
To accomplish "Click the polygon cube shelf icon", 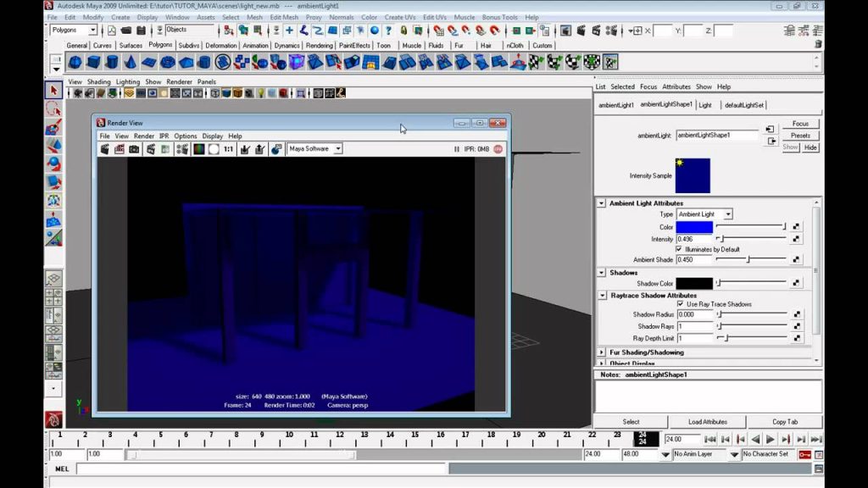I will pyautogui.click(x=93, y=62).
